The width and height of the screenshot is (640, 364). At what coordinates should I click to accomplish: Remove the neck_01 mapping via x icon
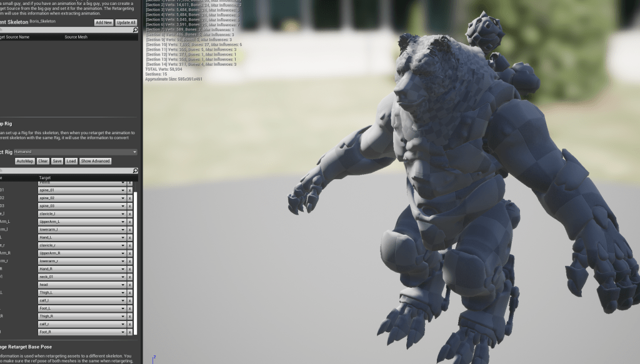tap(130, 277)
